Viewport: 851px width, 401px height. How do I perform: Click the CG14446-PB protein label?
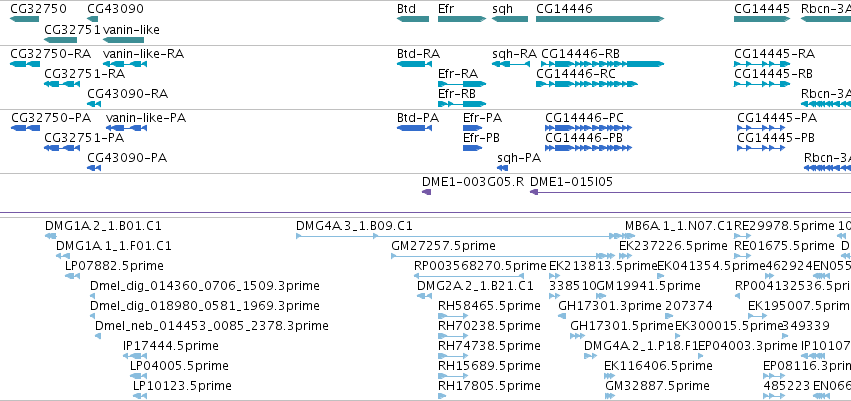pos(584,138)
